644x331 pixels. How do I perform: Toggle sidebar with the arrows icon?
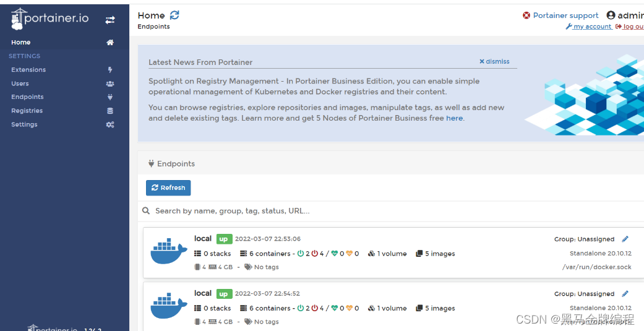click(110, 20)
